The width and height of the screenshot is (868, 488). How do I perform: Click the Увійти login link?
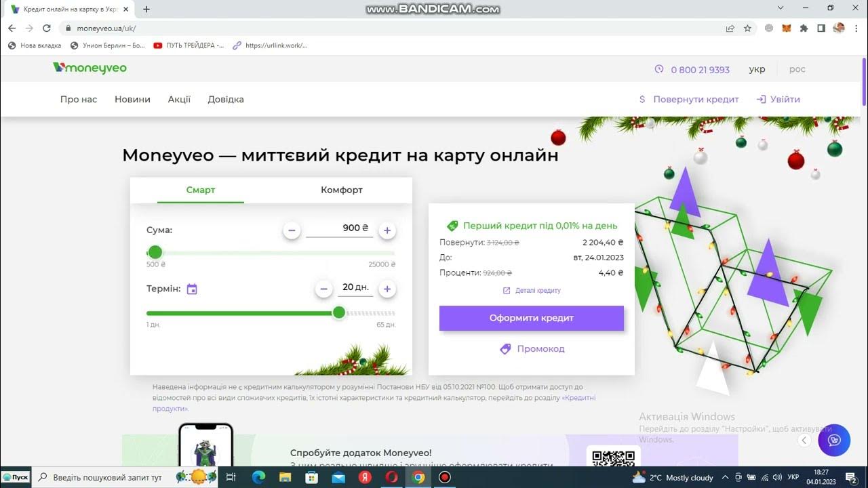click(x=778, y=100)
